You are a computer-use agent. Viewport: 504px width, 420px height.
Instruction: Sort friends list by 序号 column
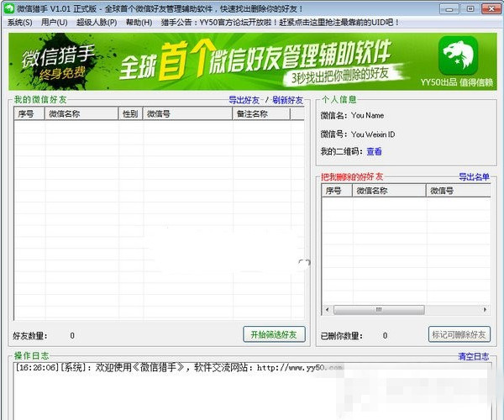(x=29, y=113)
